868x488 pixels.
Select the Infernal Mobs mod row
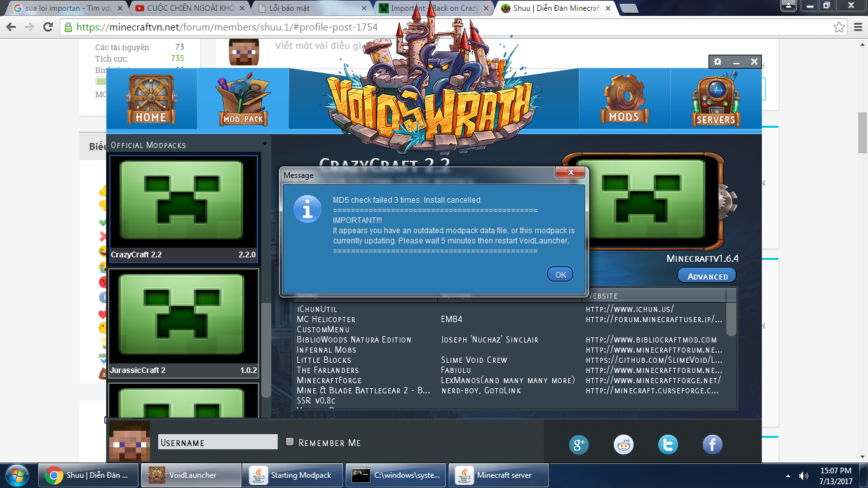[511, 349]
